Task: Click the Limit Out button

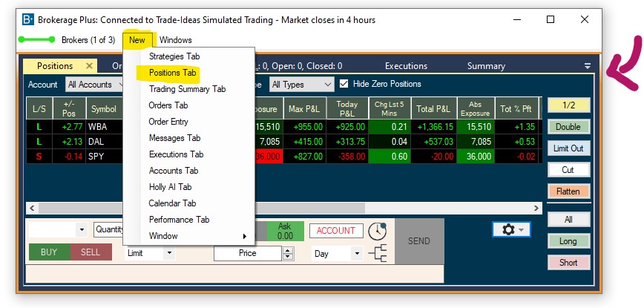Action: [x=568, y=148]
